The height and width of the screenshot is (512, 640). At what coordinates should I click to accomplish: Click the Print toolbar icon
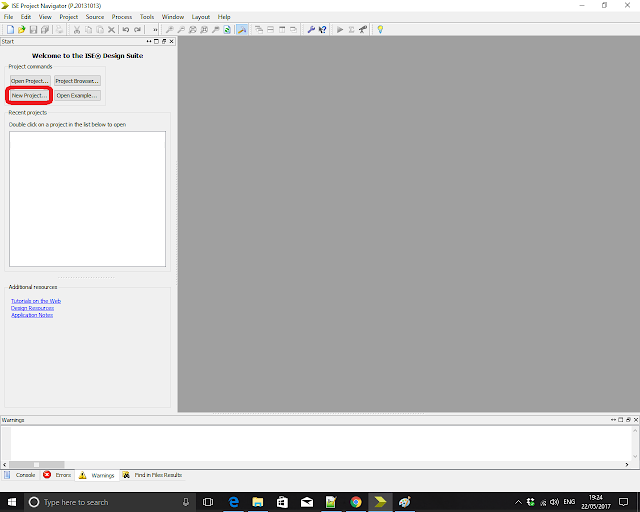coord(59,29)
